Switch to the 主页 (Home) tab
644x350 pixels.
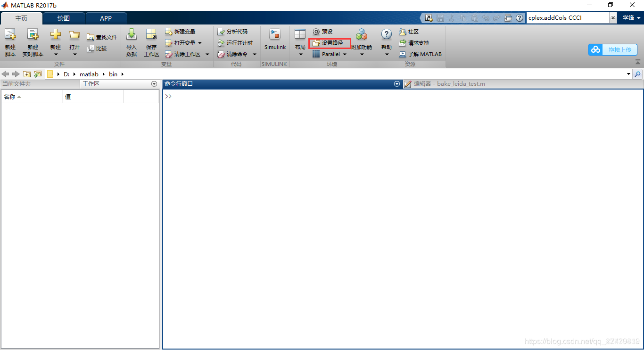pos(21,18)
